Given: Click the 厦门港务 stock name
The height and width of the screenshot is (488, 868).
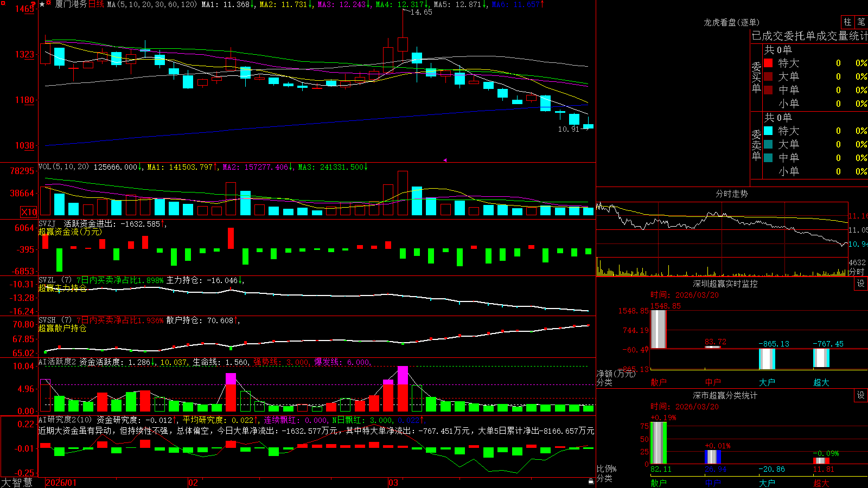Looking at the screenshot, I should tap(71, 4).
